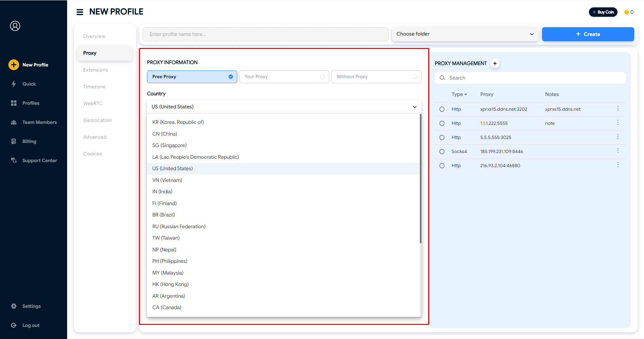644x339 pixels.
Task: Open the Billing icon in sidebar
Action: 14,141
